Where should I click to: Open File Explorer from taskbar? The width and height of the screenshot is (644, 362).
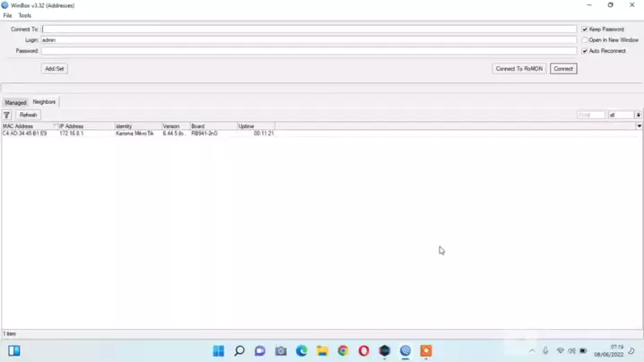(322, 351)
